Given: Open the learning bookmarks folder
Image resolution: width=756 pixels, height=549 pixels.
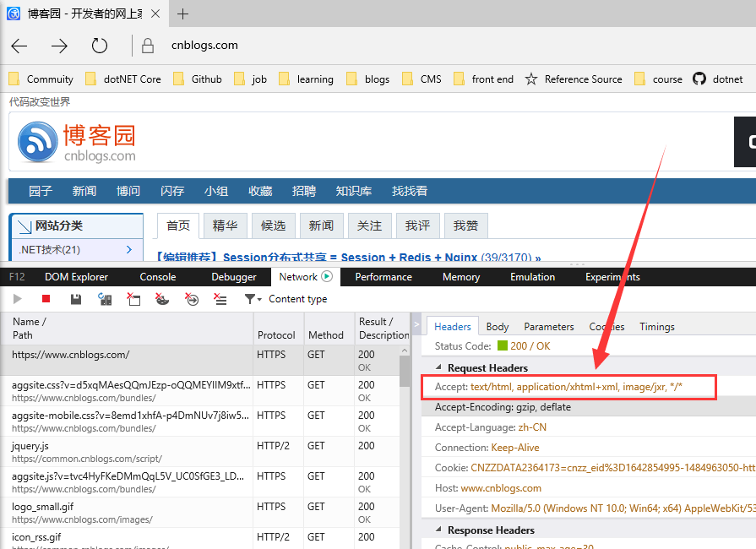Looking at the screenshot, I should pyautogui.click(x=306, y=79).
